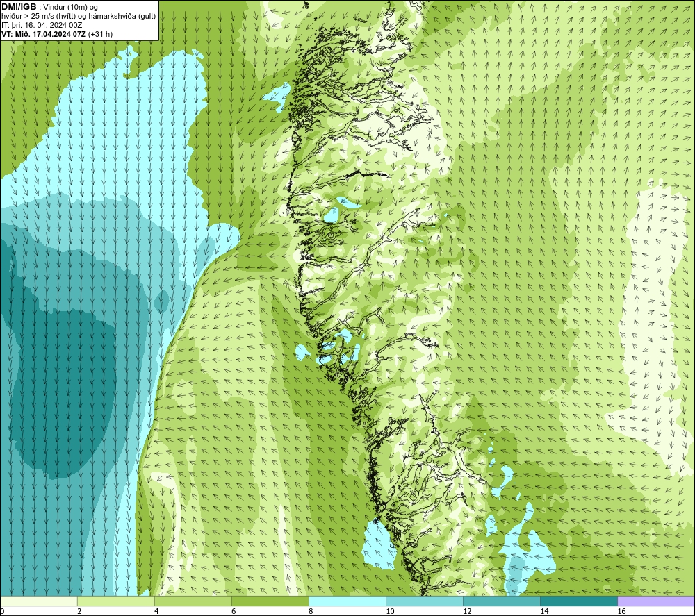Click the legend label '6'

(234, 612)
